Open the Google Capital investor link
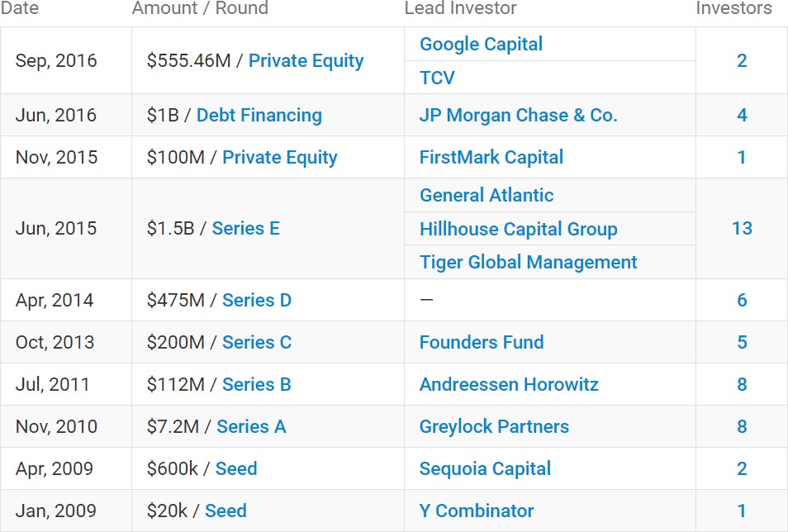This screenshot has height=532, width=788. point(481,45)
